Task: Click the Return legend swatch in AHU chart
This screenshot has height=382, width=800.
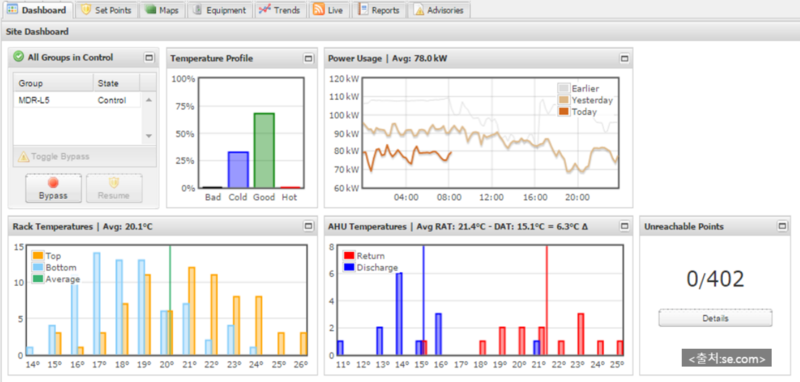Action: pyautogui.click(x=349, y=256)
